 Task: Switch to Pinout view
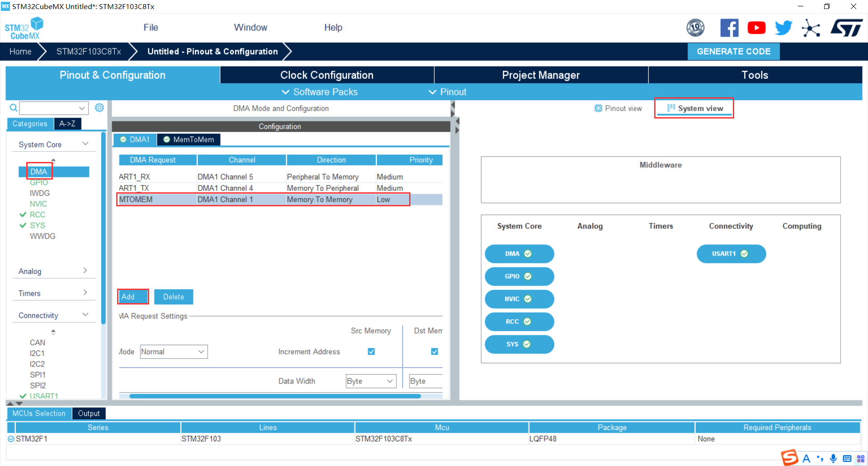618,108
